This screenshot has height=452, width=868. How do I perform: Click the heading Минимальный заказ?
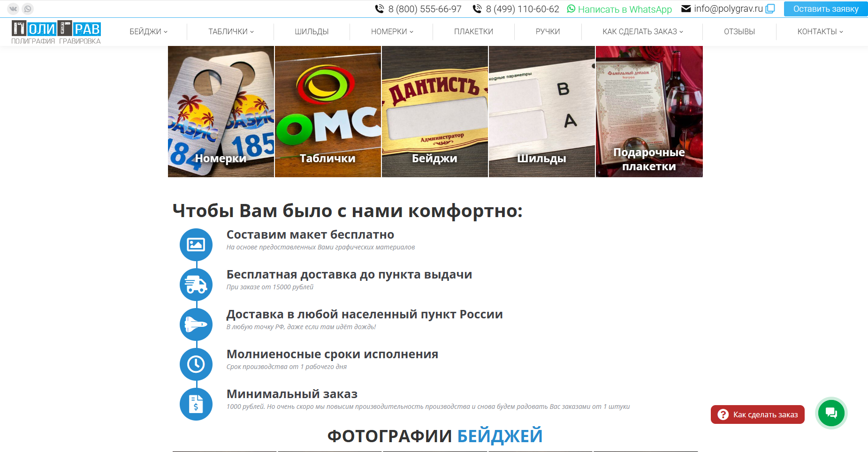point(292,394)
